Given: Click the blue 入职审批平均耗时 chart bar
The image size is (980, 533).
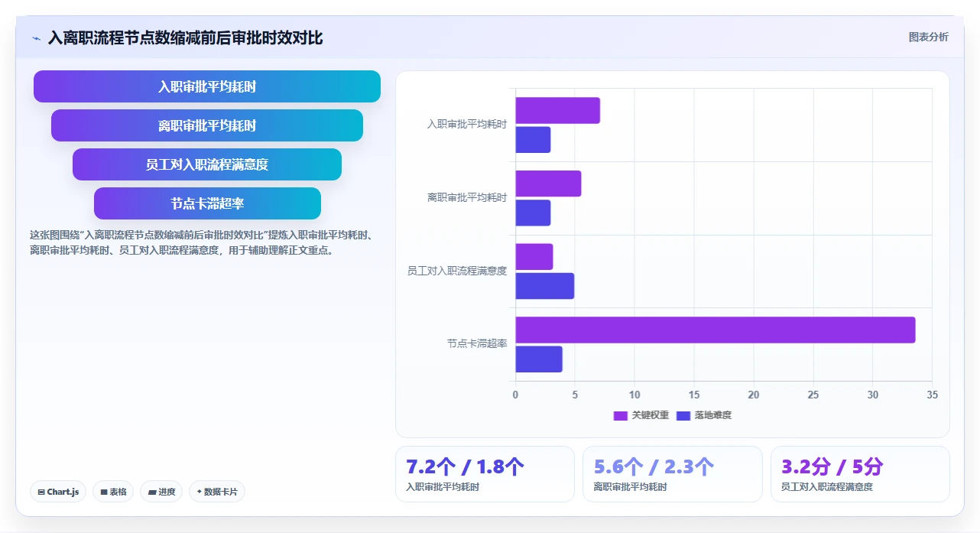Looking at the screenshot, I should pyautogui.click(x=533, y=140).
